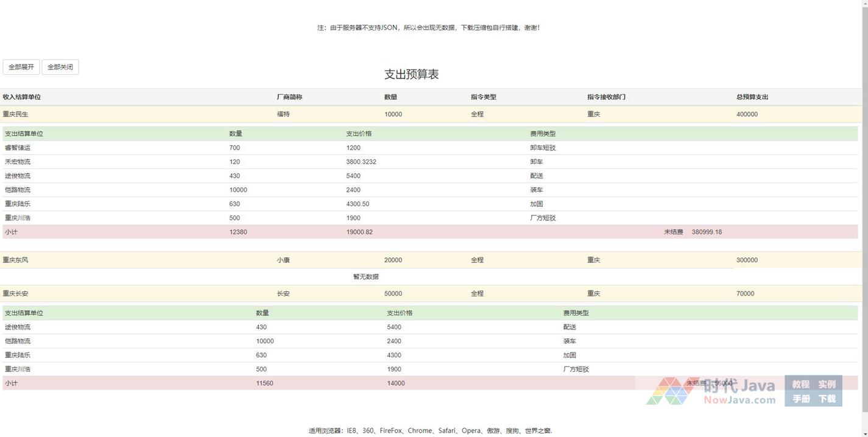Image resolution: width=868 pixels, height=437 pixels.
Task: Click the 支出预算表 page title
Action: [x=411, y=74]
